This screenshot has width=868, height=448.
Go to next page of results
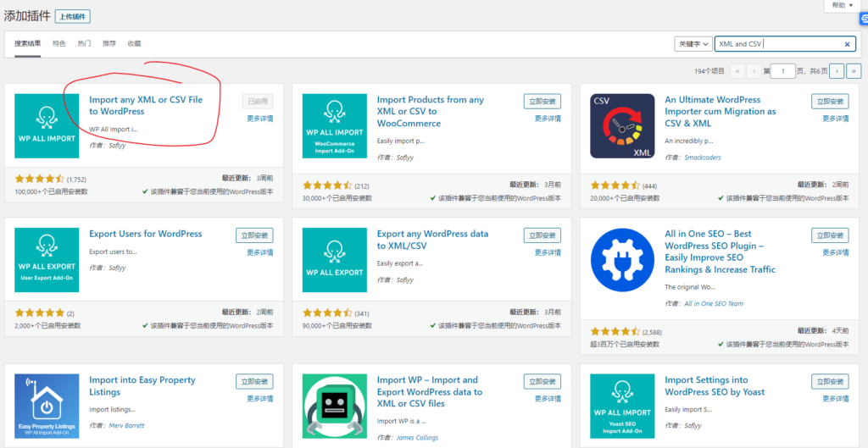(x=837, y=71)
